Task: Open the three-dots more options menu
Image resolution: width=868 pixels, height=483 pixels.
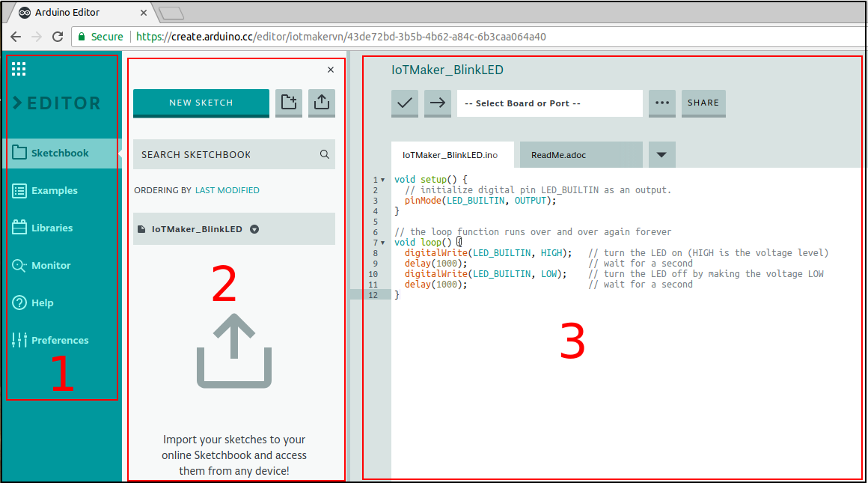Action: [662, 103]
